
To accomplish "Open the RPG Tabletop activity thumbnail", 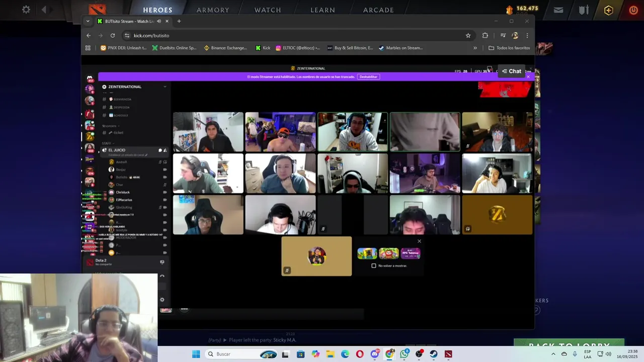I will [x=411, y=253].
